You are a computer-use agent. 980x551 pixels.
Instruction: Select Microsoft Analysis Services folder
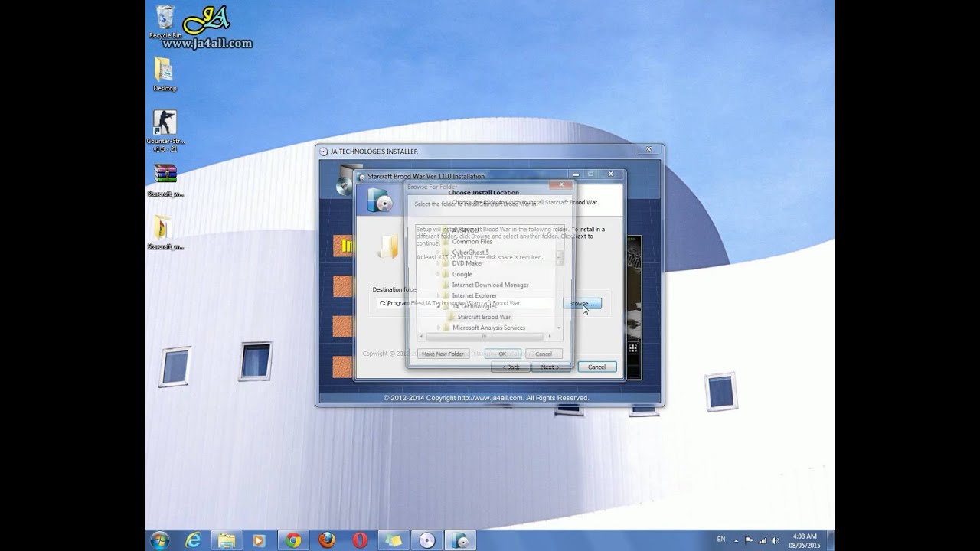[x=488, y=328]
